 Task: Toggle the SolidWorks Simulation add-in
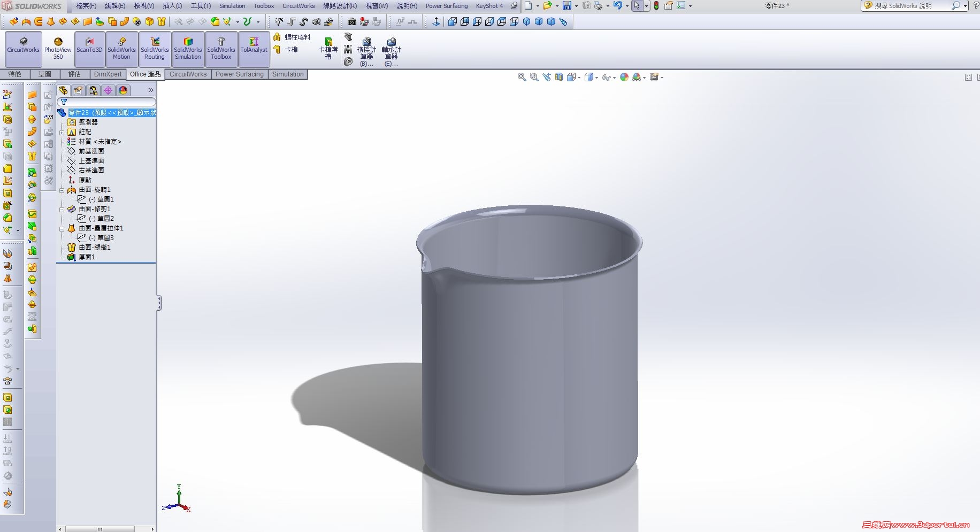[x=188, y=49]
